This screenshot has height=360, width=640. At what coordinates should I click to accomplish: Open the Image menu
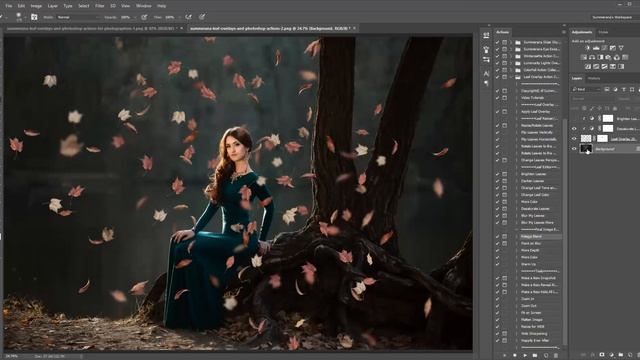[36, 6]
